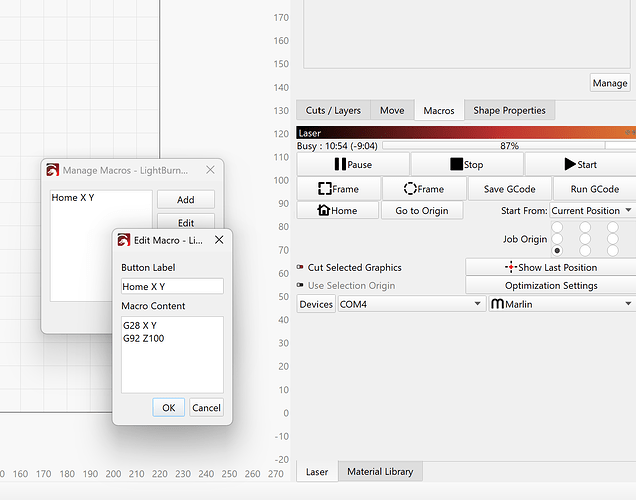Switch to Move tab
636x500 pixels.
tap(392, 110)
